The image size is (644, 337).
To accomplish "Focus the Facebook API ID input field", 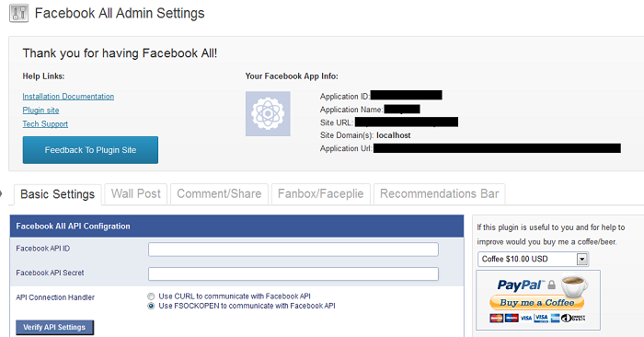I will pos(293,250).
